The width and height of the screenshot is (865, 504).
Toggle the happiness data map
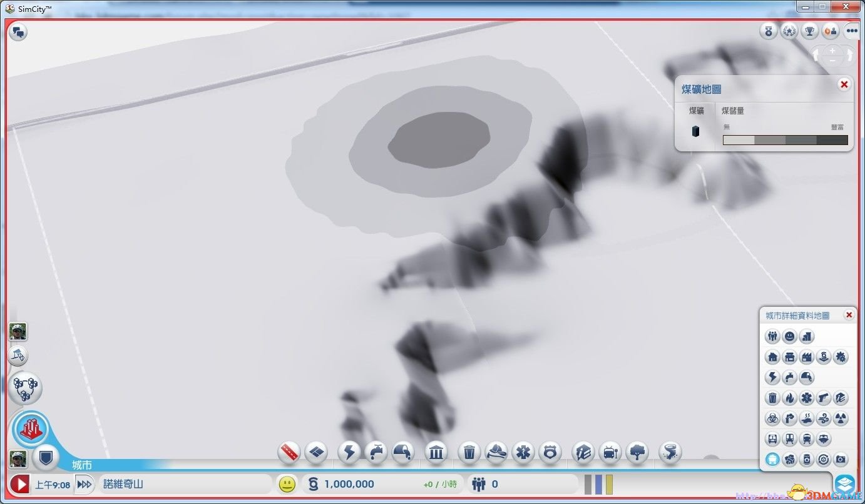click(790, 336)
